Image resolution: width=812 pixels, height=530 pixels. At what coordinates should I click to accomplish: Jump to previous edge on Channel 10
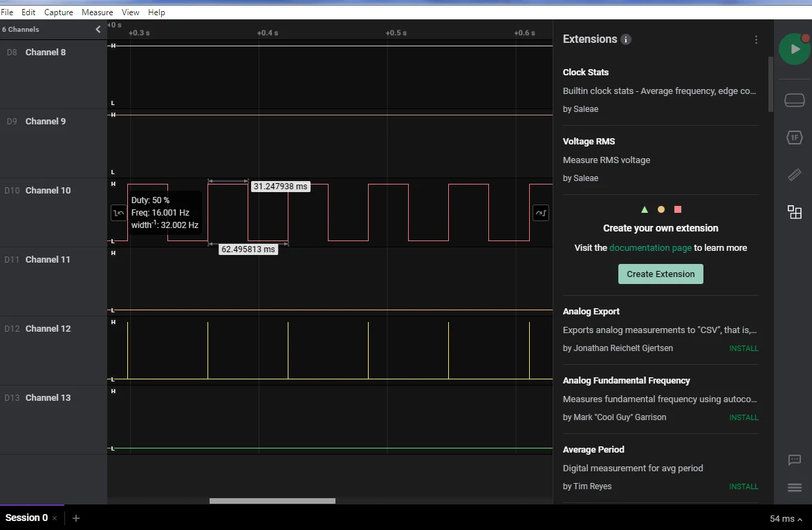[x=118, y=213]
